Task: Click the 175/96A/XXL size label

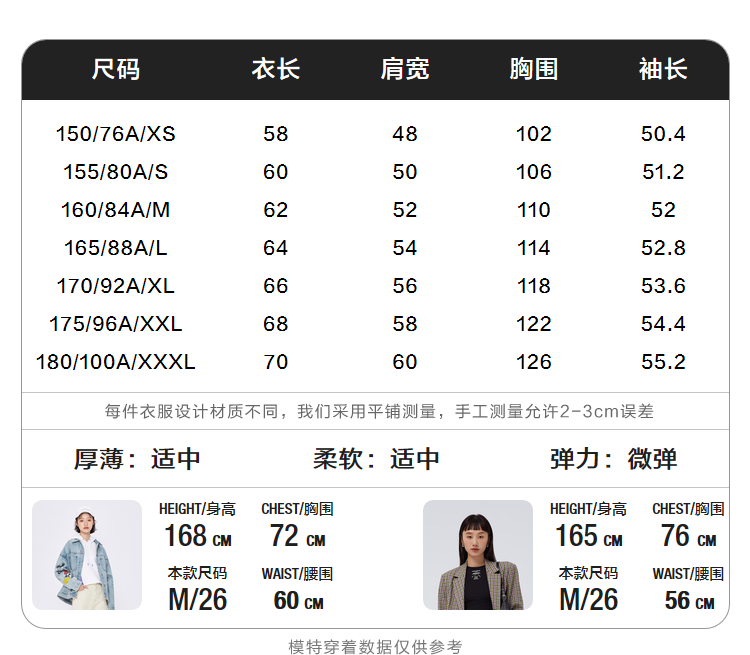Action: (116, 324)
